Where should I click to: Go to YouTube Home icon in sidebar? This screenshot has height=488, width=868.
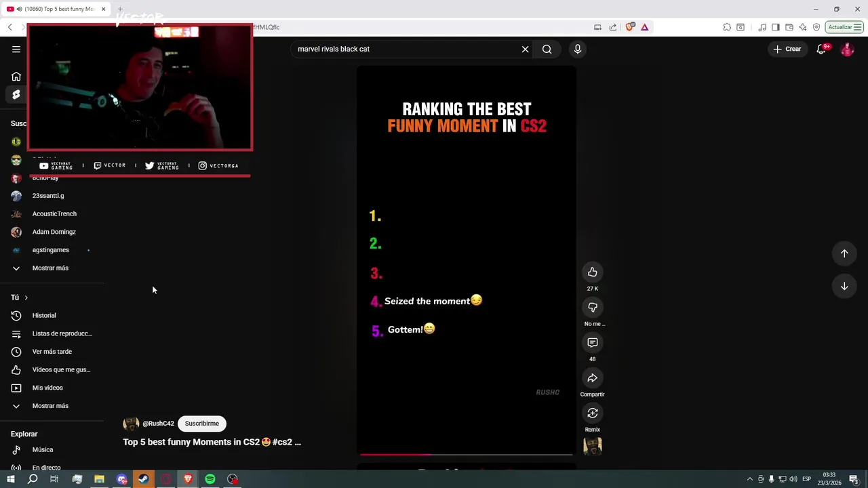coord(16,77)
